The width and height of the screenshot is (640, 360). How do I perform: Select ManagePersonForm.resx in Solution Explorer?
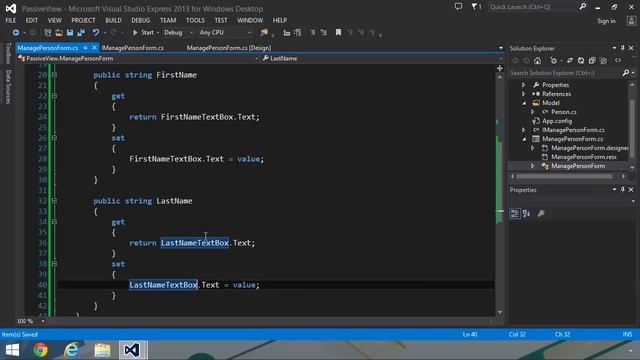tap(584, 157)
